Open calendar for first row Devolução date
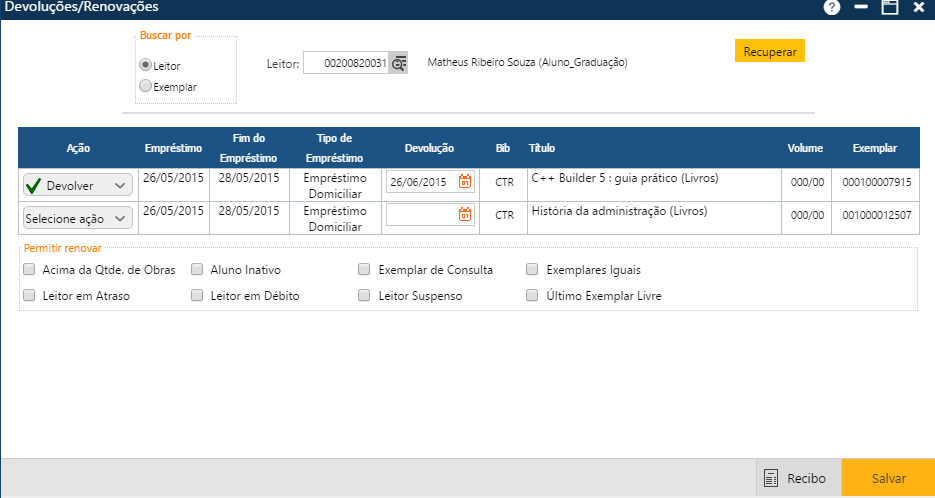This screenshot has height=498, width=935. [465, 182]
